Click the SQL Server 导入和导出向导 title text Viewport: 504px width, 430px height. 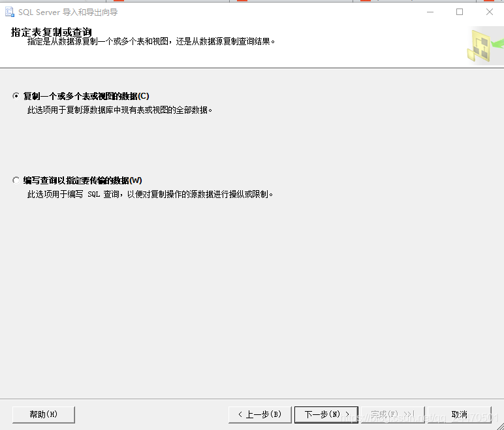click(68, 12)
